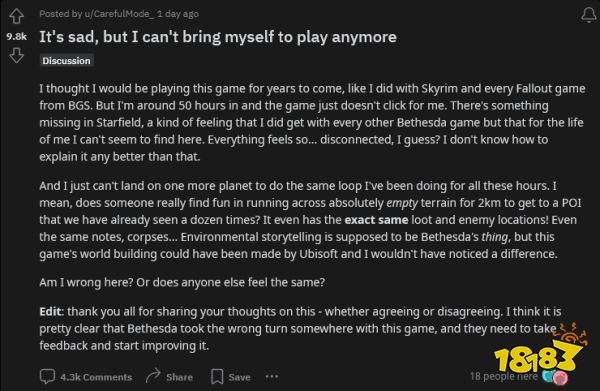
Task: Click the '1 day ago' timestamp
Action: coord(178,14)
